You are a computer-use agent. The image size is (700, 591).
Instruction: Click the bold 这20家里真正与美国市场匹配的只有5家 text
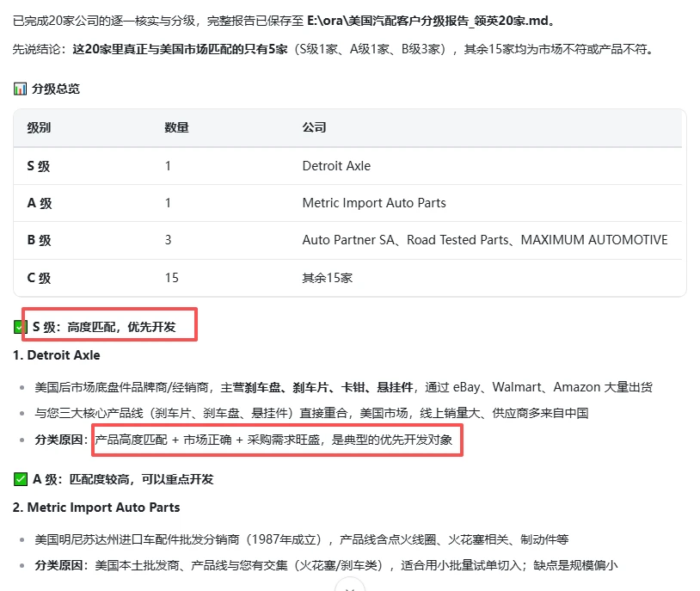point(180,49)
